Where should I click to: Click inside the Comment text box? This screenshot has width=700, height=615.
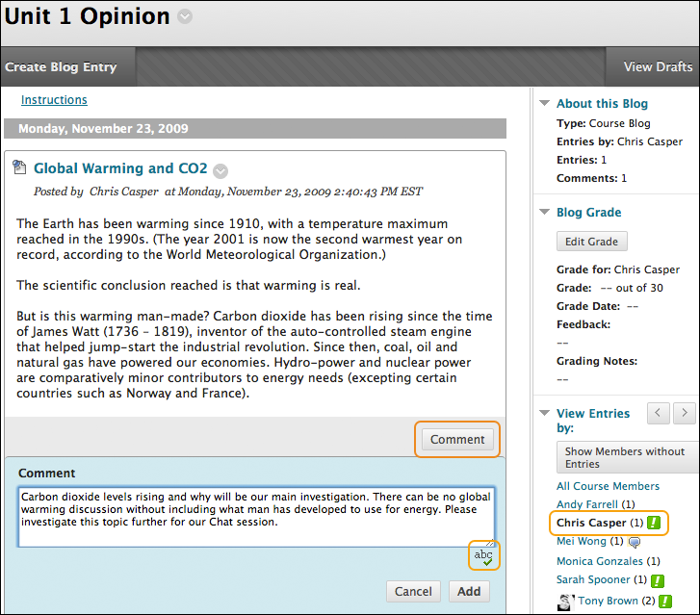click(x=255, y=515)
